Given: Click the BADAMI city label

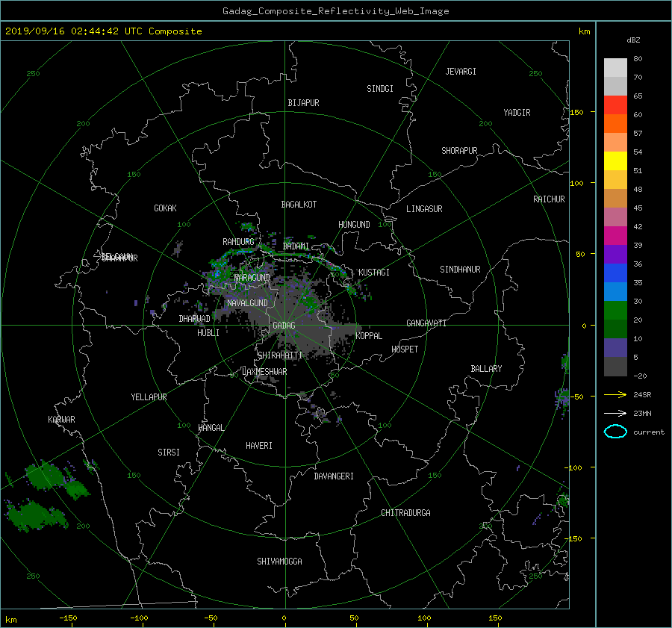Looking at the screenshot, I should click(x=296, y=246).
